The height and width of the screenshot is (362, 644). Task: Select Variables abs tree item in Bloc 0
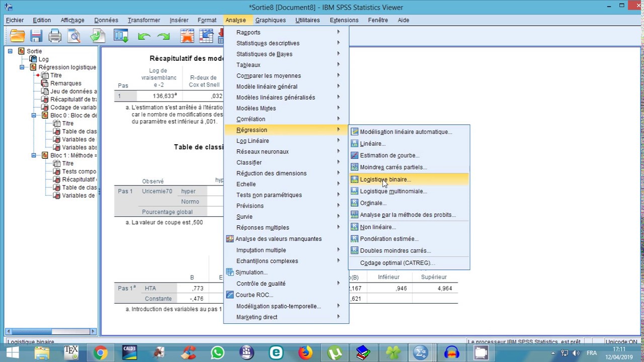(x=78, y=148)
